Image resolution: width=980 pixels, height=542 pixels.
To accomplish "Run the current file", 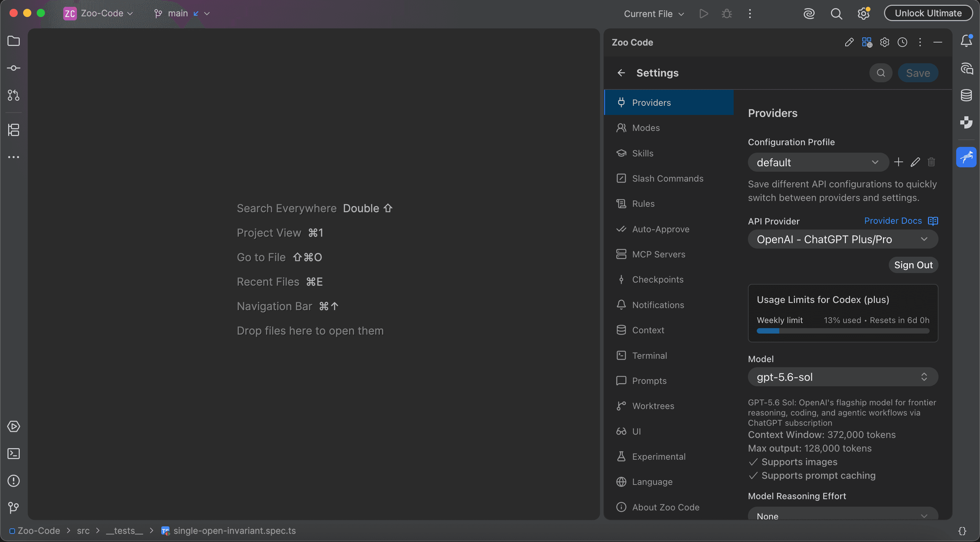I will [x=704, y=14].
